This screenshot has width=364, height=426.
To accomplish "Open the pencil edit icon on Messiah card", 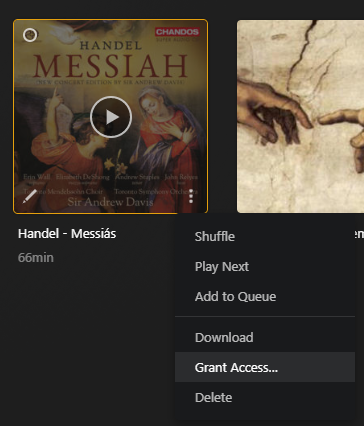I will click(30, 196).
